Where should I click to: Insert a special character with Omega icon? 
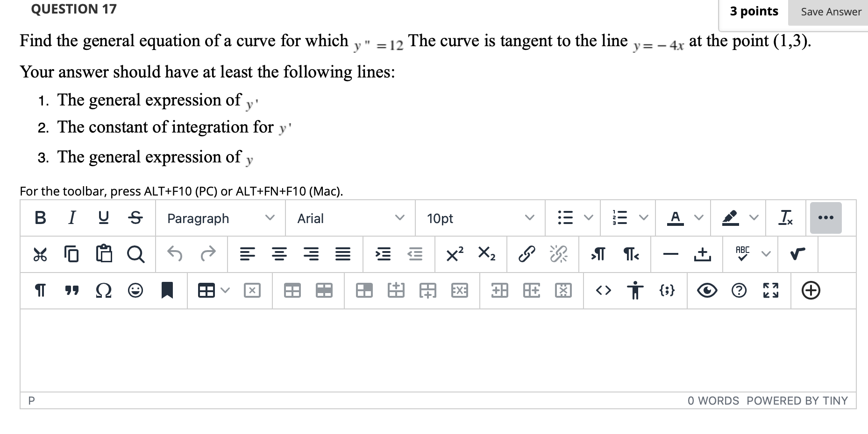104,291
